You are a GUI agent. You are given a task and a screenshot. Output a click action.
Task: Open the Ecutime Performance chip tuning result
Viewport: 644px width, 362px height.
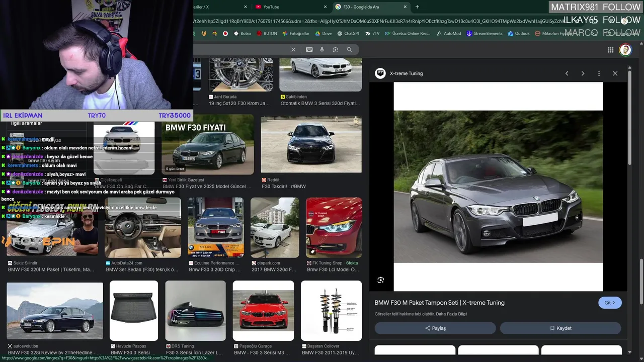(x=216, y=228)
